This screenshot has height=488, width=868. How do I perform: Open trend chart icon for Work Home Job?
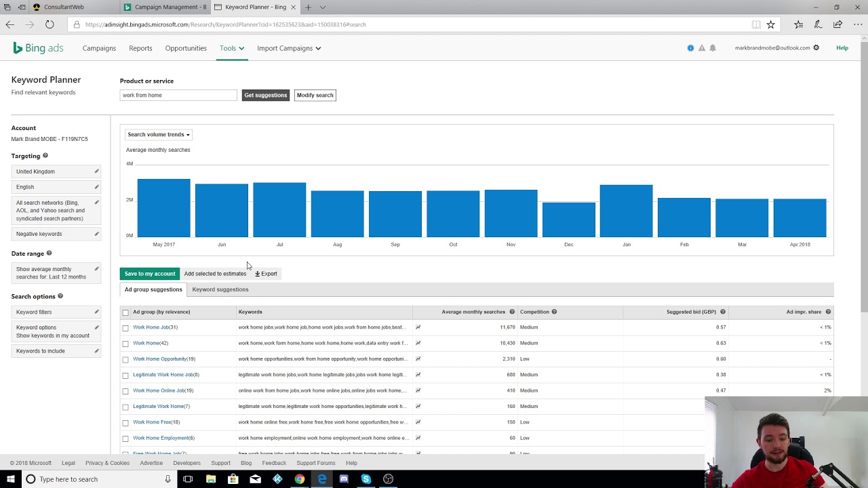click(418, 327)
